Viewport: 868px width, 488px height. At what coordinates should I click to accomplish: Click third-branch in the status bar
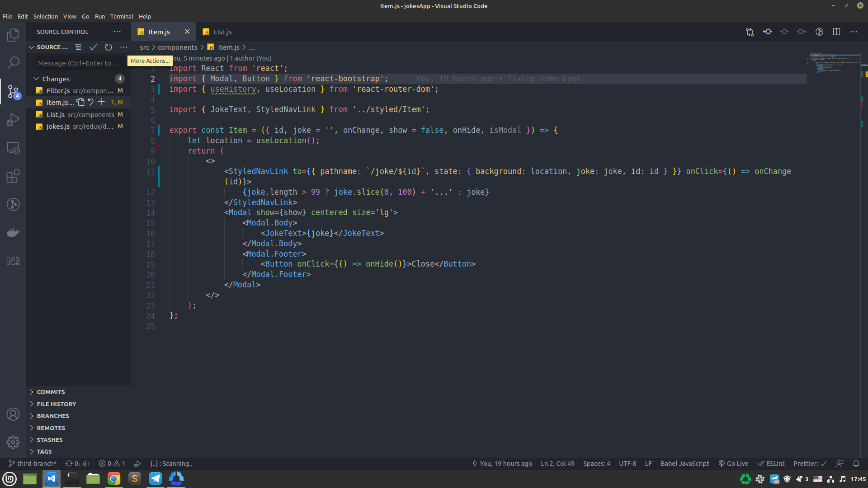[x=33, y=464]
